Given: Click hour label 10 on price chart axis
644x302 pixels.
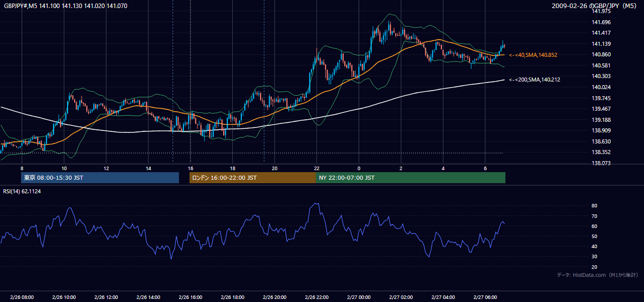Looking at the screenshot, I should pos(64,168).
